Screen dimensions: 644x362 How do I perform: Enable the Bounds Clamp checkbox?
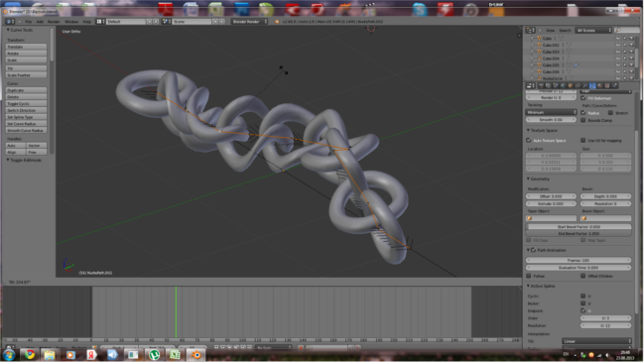[x=583, y=120]
